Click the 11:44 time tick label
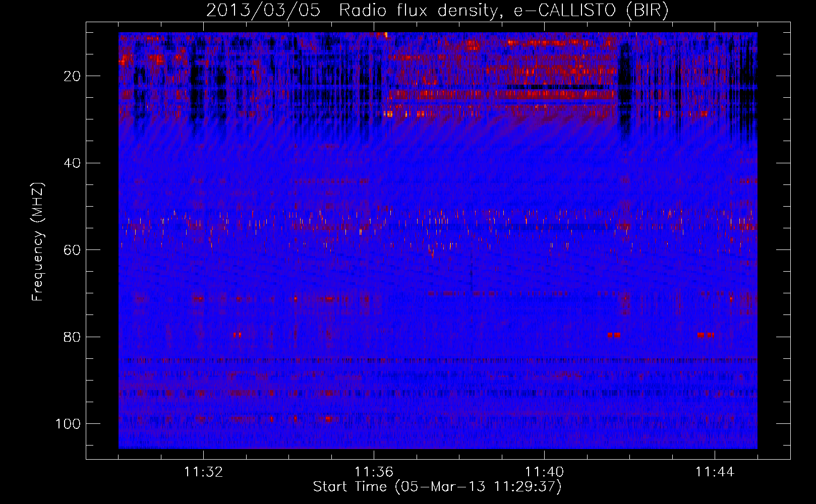The image size is (816, 504). click(715, 472)
